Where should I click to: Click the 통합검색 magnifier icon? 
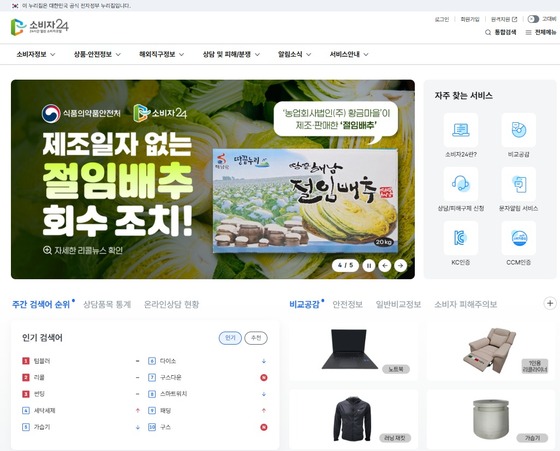point(488,32)
